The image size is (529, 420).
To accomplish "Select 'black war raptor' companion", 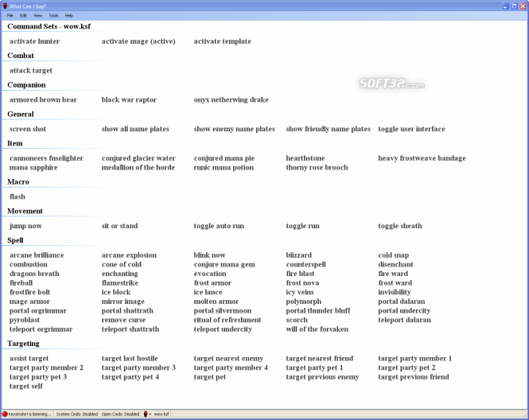I will click(x=129, y=99).
